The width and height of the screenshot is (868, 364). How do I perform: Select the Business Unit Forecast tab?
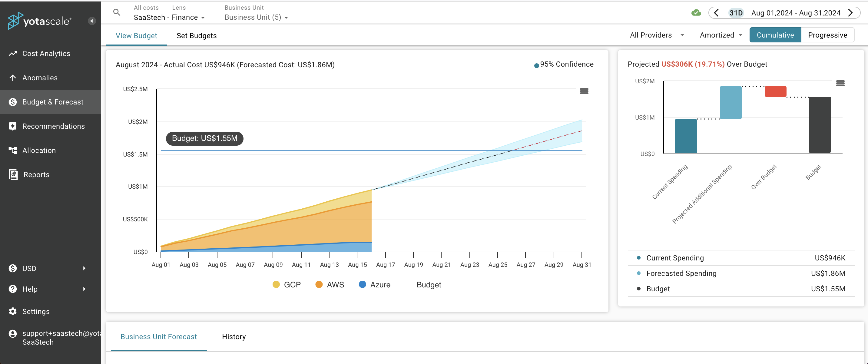(x=159, y=337)
